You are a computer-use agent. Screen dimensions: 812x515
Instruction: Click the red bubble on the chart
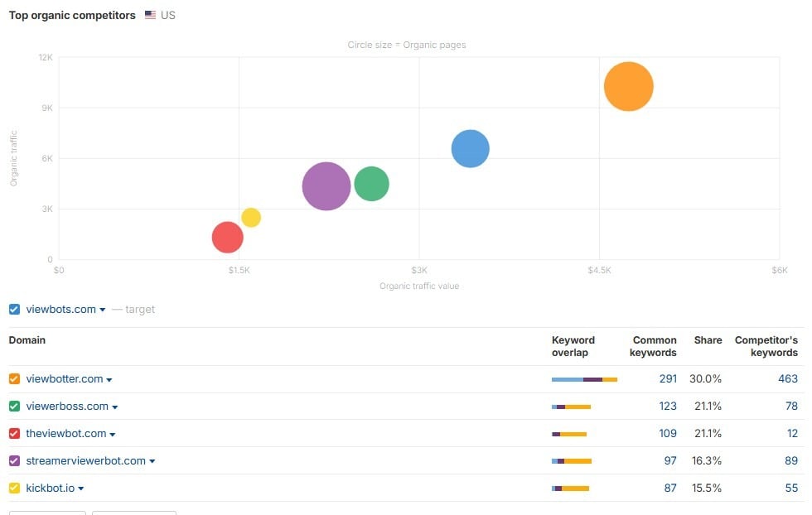click(227, 238)
